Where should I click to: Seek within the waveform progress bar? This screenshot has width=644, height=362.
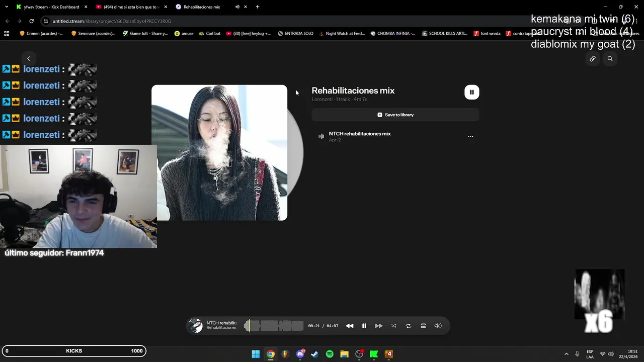tap(274, 326)
